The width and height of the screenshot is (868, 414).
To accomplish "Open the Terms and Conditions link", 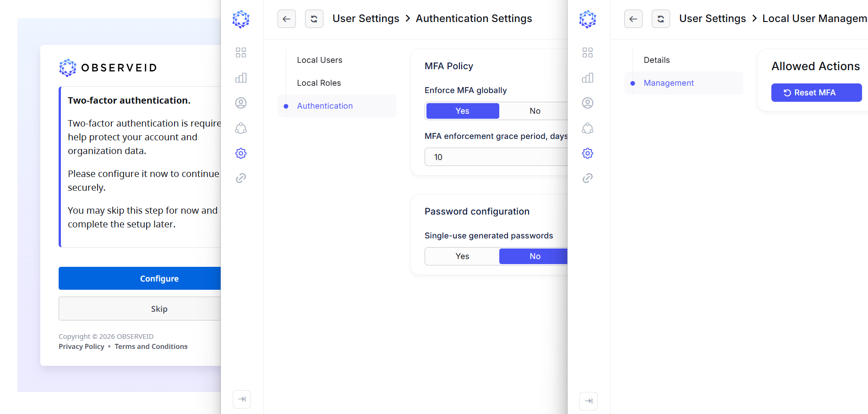I will [151, 347].
